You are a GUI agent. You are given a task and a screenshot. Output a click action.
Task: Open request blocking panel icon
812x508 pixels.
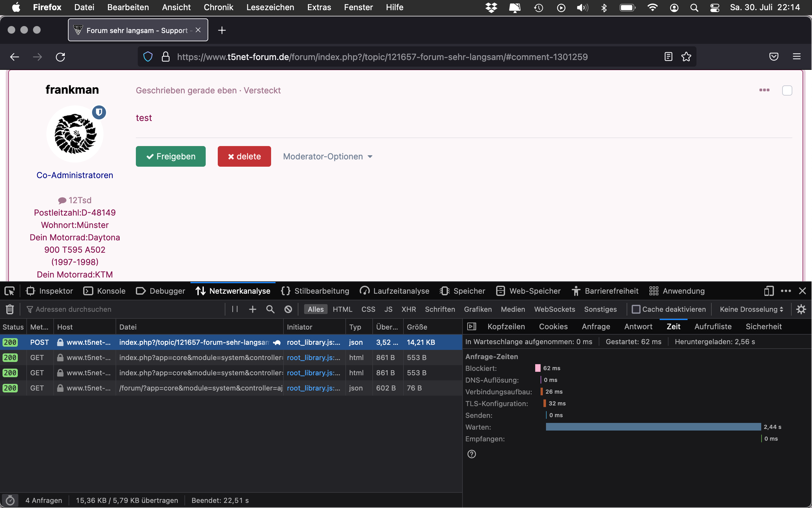(x=288, y=309)
